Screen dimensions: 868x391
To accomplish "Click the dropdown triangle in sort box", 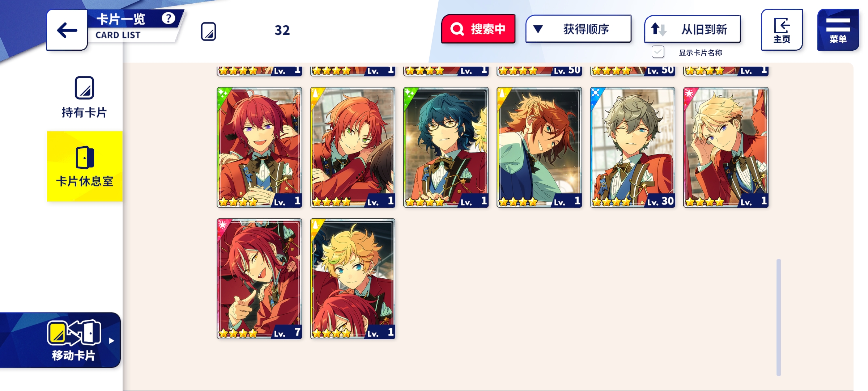I will [538, 29].
